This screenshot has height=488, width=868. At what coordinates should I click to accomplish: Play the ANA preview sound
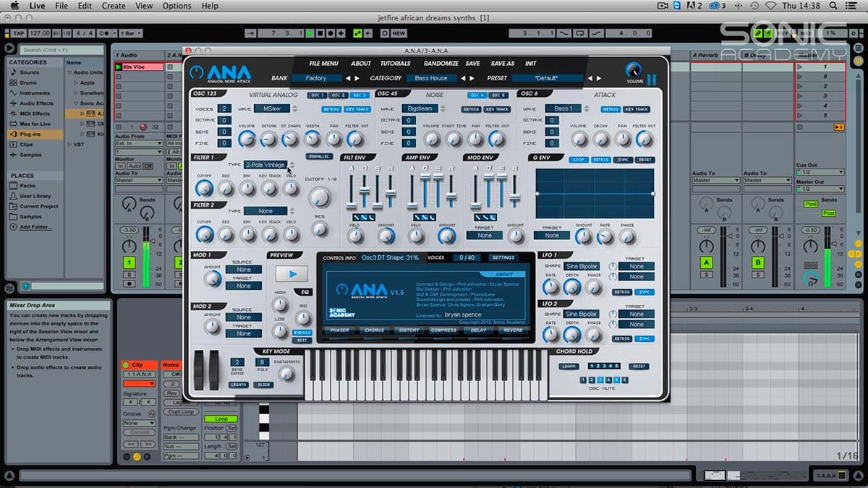point(292,274)
